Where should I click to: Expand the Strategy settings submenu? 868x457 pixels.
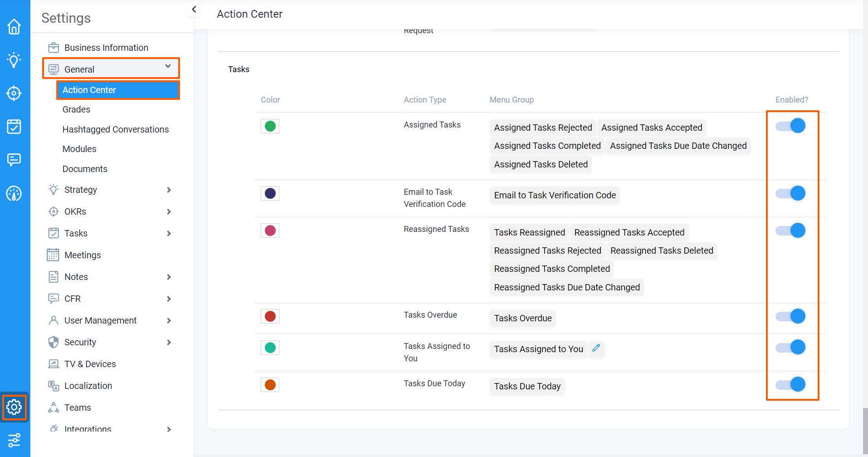[x=169, y=190]
